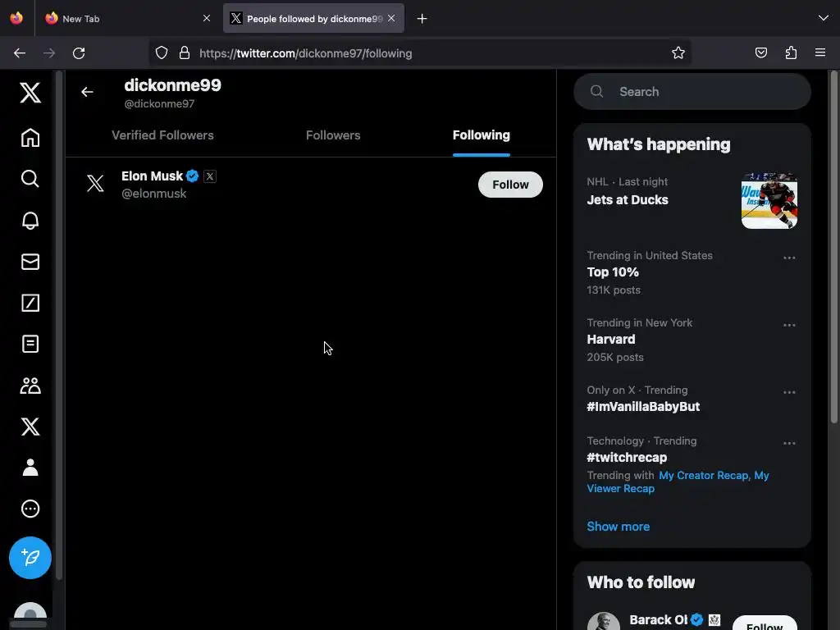Open Barack Obama suggested profile
Image resolution: width=840 pixels, height=630 pixels.
coord(658,620)
